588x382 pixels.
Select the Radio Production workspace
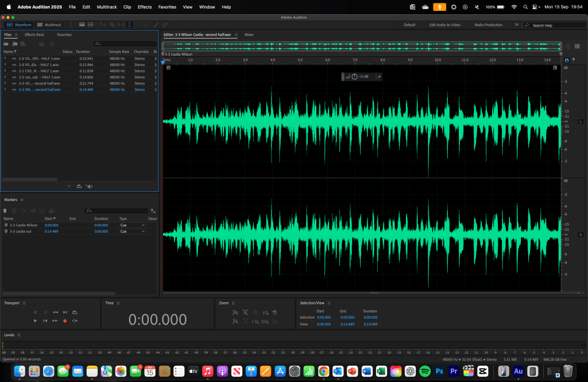pos(488,25)
